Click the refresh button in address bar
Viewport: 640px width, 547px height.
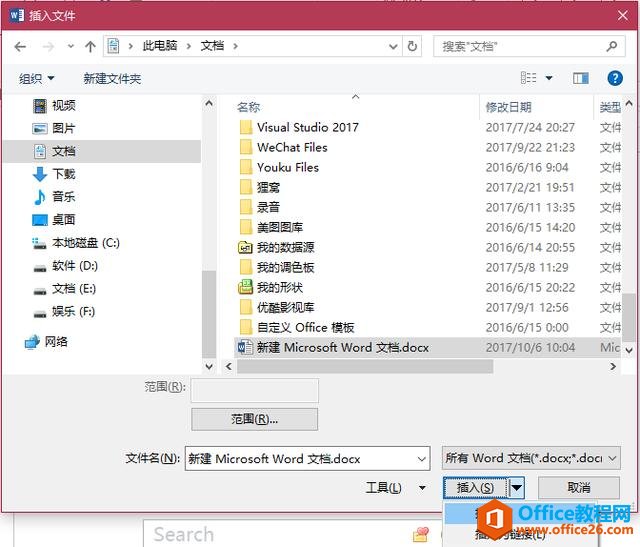click(412, 46)
